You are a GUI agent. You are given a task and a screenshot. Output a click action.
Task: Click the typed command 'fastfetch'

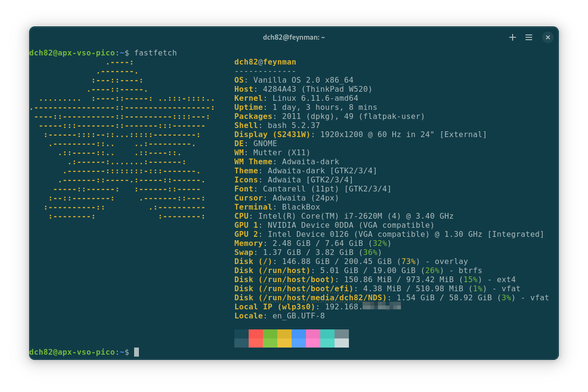click(x=156, y=53)
